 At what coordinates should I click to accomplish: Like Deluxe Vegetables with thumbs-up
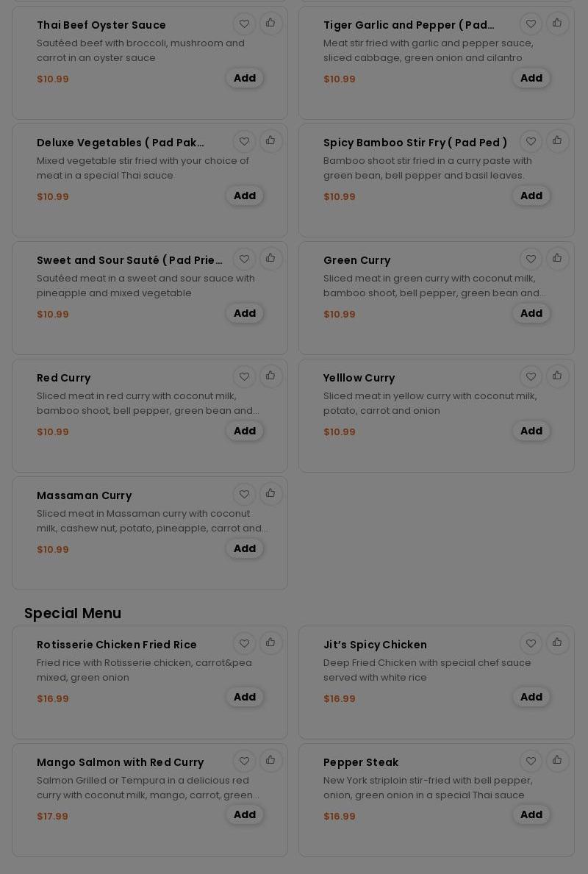click(x=270, y=141)
